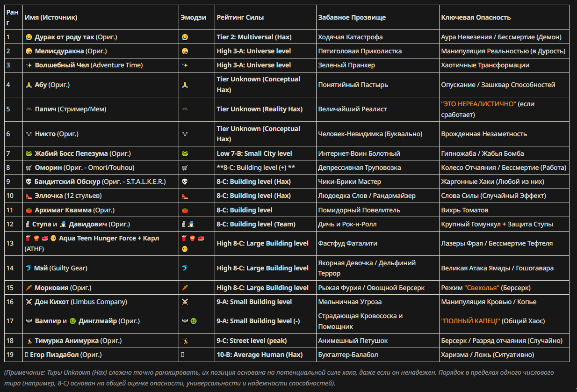
Task: Select "Волшебный Чел (Adventure Time)"
Action: tap(89, 65)
